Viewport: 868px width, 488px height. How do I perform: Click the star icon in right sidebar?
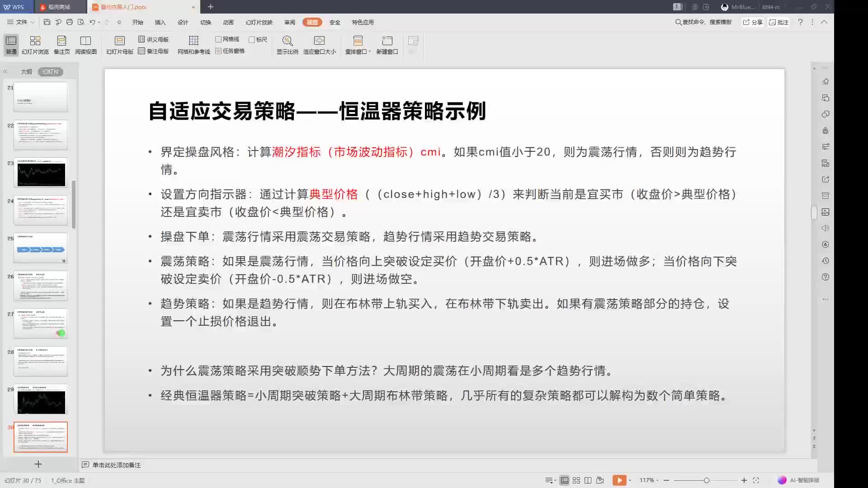pyautogui.click(x=826, y=82)
